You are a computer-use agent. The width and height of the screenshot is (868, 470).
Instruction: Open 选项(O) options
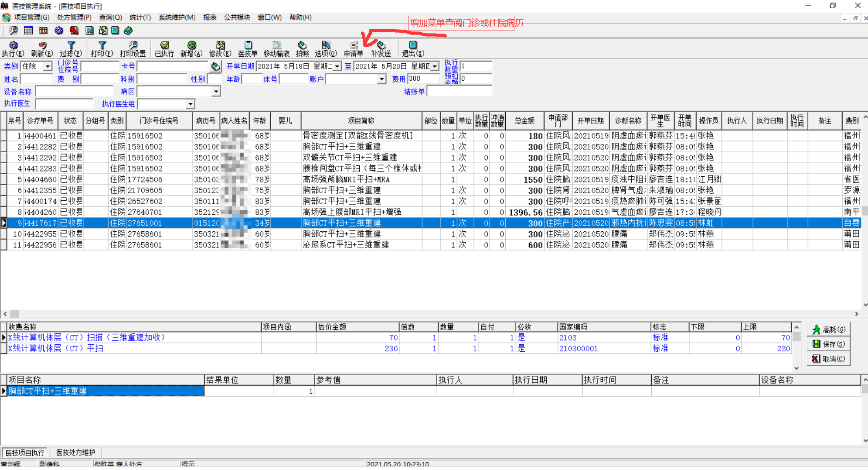[x=326, y=49]
